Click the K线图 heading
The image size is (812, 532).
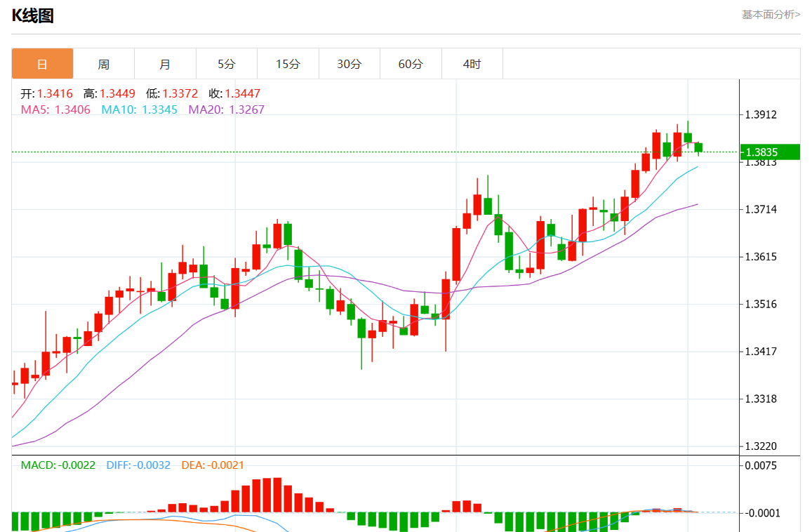pyautogui.click(x=32, y=15)
